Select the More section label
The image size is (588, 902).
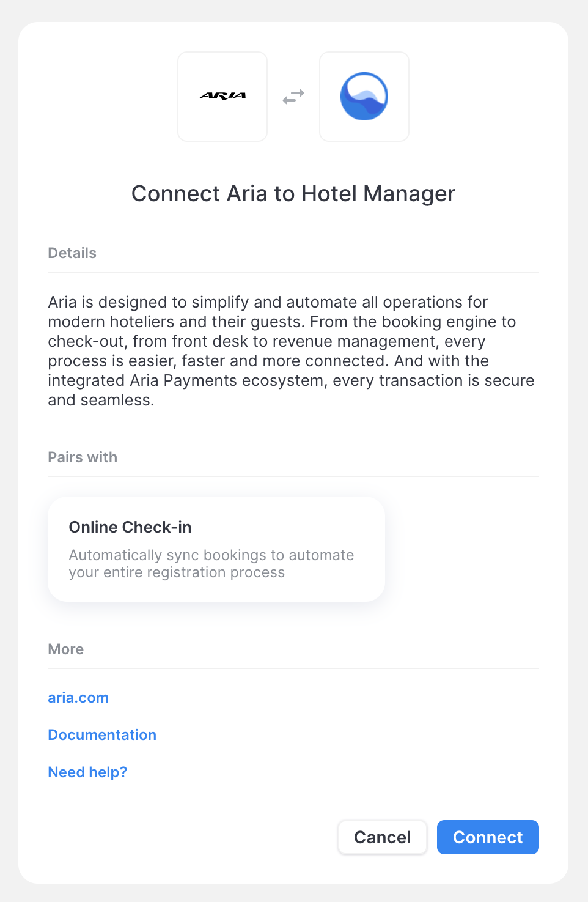click(66, 649)
